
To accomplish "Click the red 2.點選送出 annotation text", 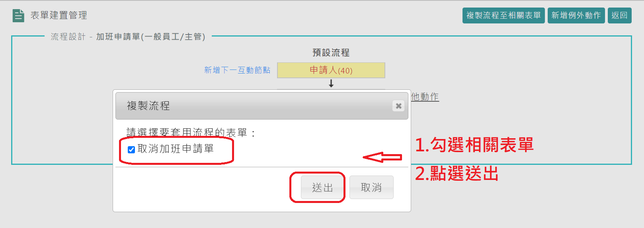I will pos(457,174).
